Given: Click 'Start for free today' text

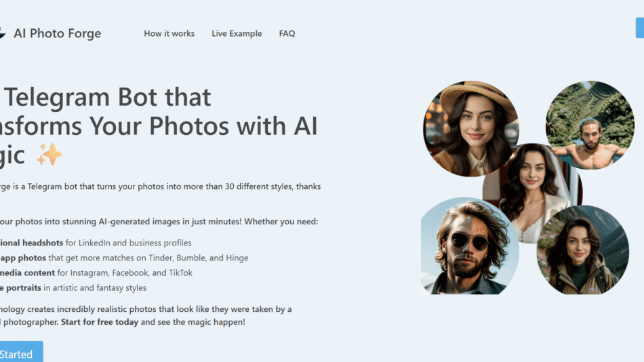Looking at the screenshot, I should pyautogui.click(x=100, y=322).
